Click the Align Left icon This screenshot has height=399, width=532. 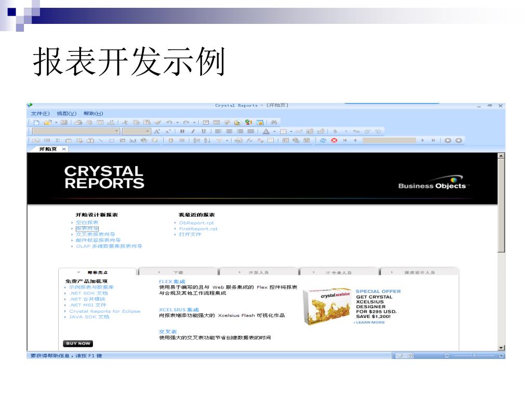pos(218,131)
